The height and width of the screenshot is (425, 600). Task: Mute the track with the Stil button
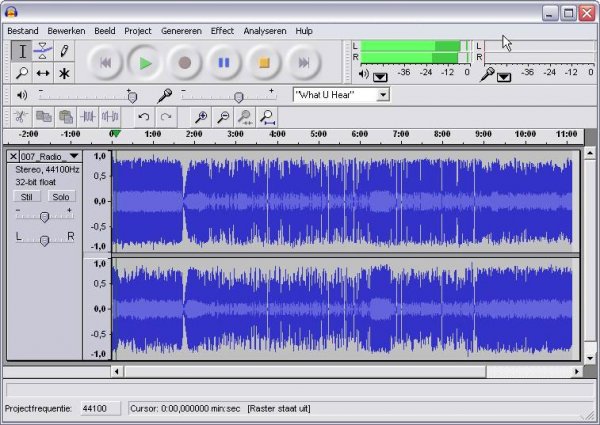click(x=26, y=197)
